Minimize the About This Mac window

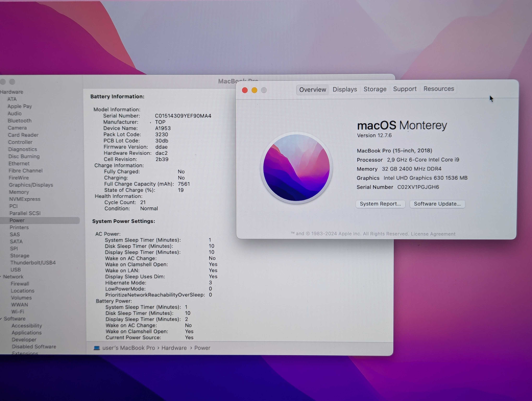[x=254, y=90]
